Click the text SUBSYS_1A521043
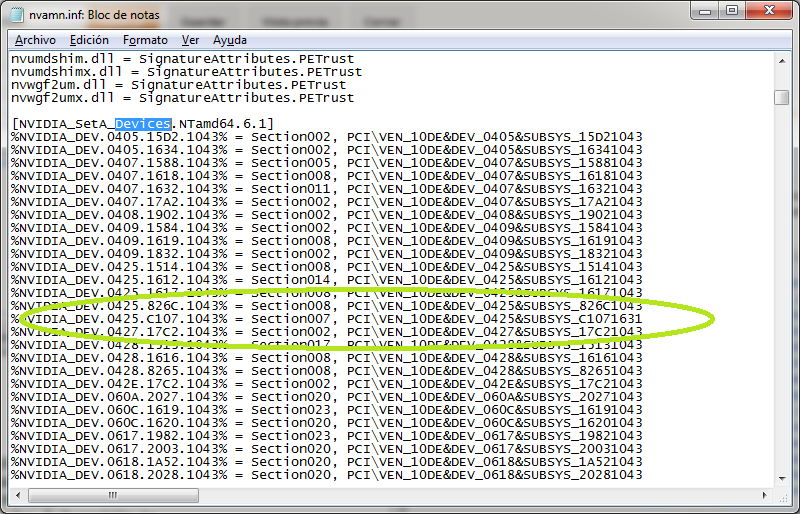Screen dimensions: 800x514 [x=583, y=462]
